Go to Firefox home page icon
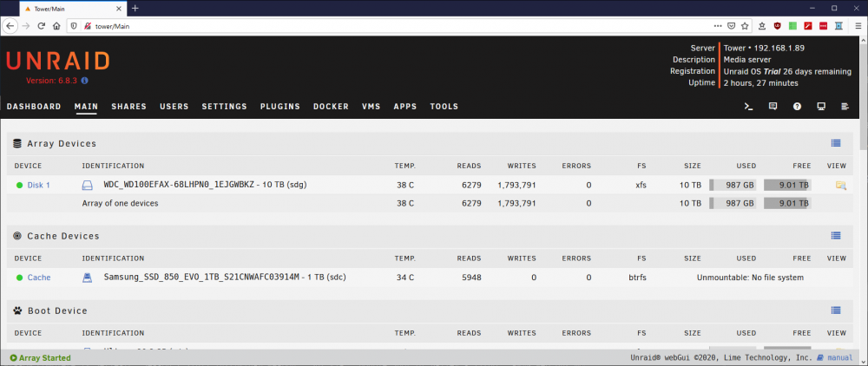Screen dimensions: 868x366 click(56, 25)
